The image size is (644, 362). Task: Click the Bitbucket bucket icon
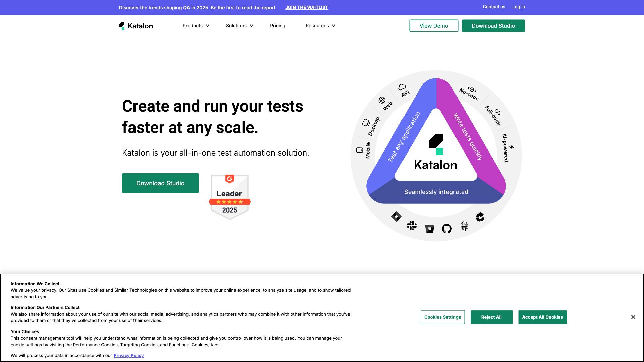click(429, 229)
